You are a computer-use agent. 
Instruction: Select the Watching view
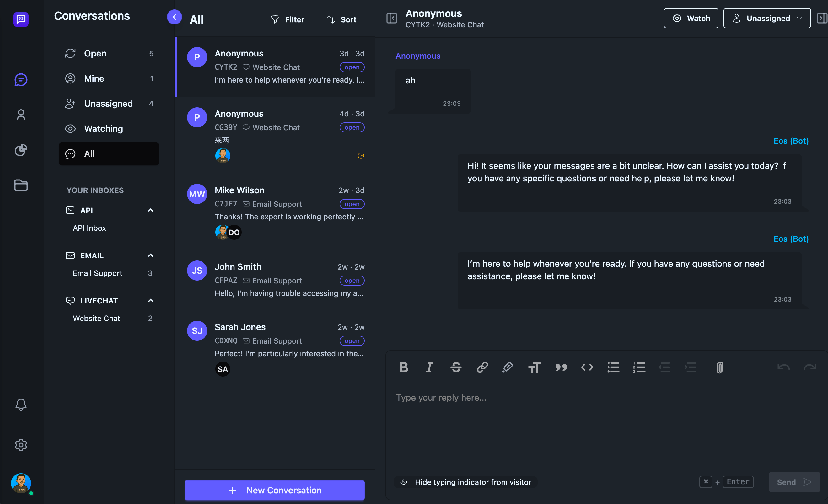pyautogui.click(x=109, y=129)
